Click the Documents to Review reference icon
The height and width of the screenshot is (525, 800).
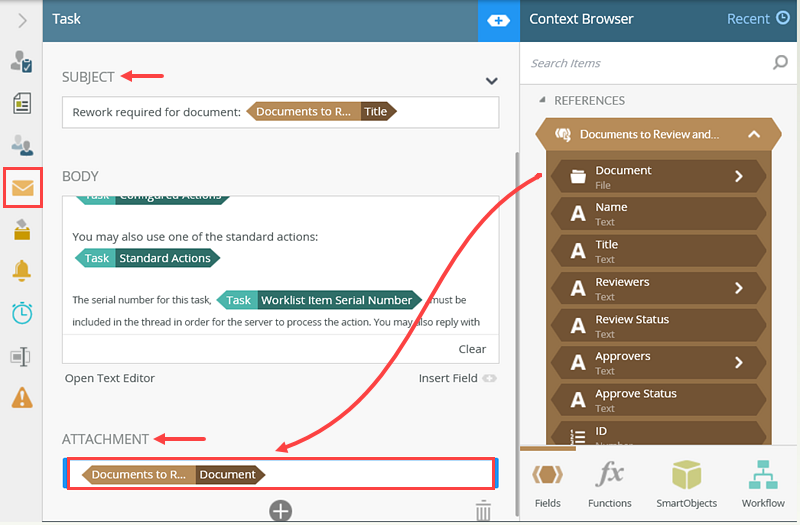tap(563, 135)
